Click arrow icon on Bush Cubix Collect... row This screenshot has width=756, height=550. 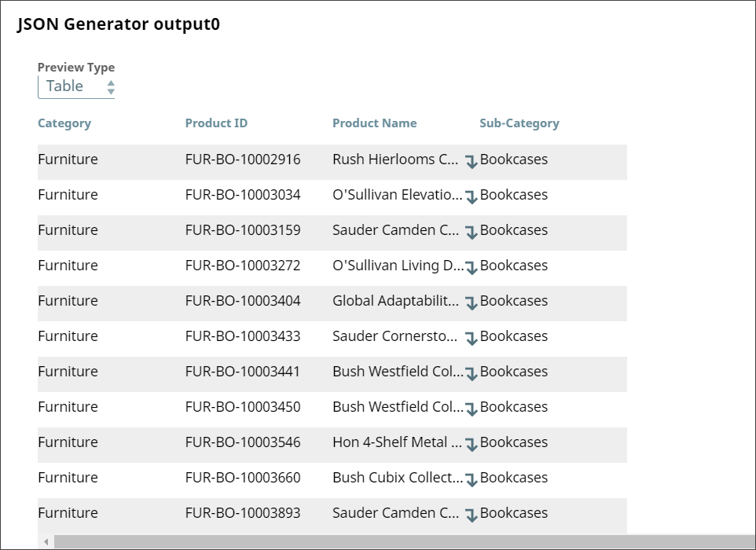pyautogui.click(x=472, y=478)
